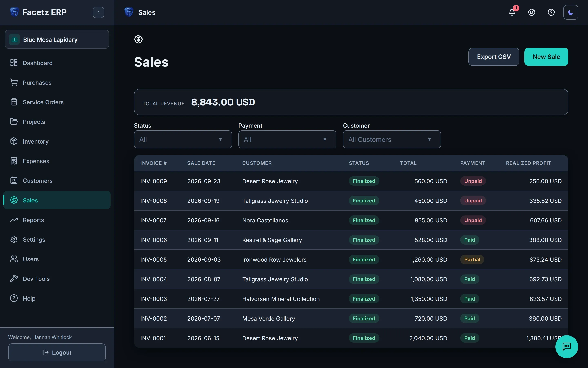This screenshot has width=588, height=368.
Task: Click the Total Revenue 8,843.00 USD value
Action: (x=223, y=102)
